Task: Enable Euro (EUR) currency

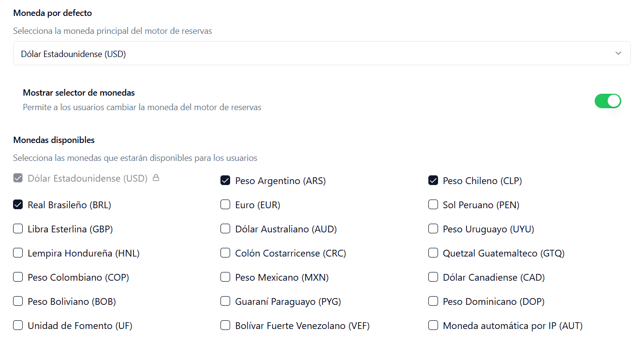Action: click(x=225, y=204)
